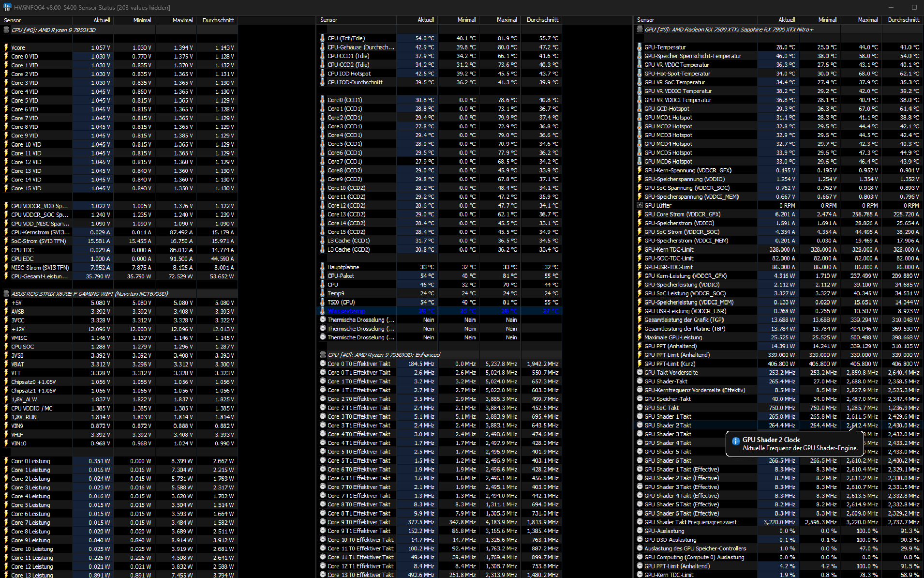Click the Durchschnitt column header in middle panel
924x578 pixels.
point(541,20)
